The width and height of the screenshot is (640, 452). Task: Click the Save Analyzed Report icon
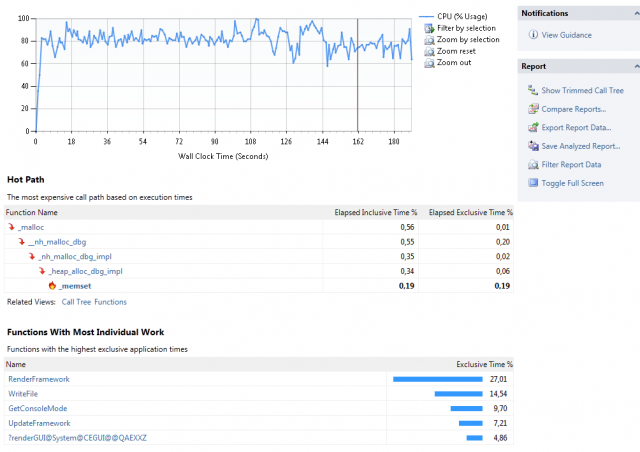(532, 146)
